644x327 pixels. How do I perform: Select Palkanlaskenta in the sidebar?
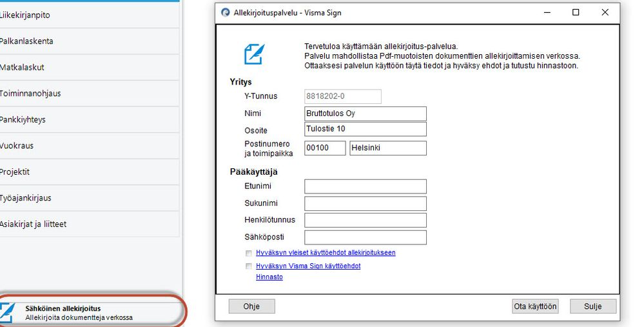point(89,41)
